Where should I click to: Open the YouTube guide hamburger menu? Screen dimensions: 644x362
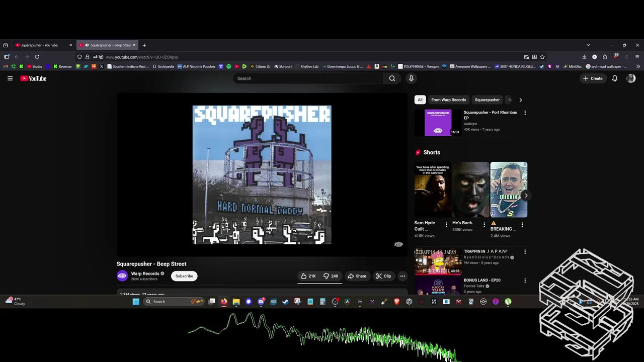click(10, 78)
